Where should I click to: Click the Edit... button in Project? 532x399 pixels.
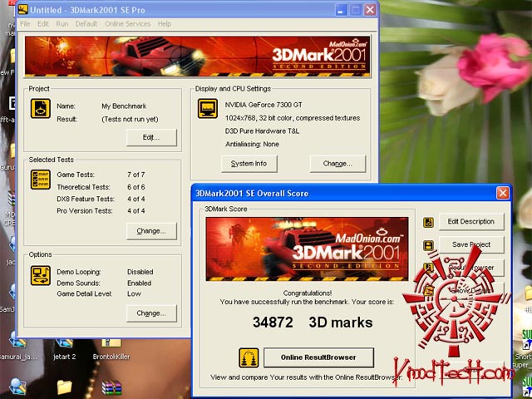point(151,137)
